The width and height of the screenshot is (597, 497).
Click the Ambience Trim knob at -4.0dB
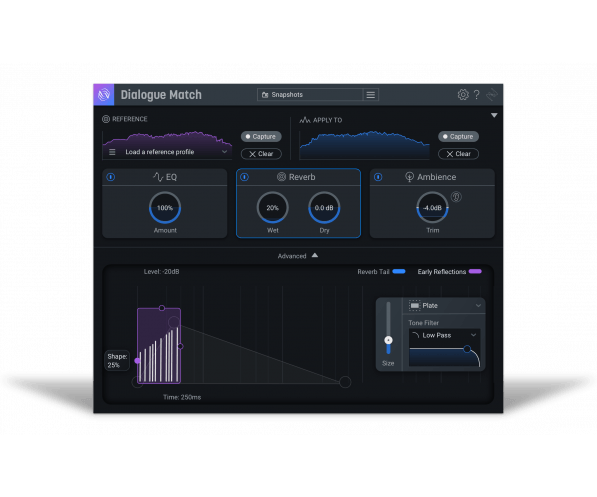pos(432,208)
